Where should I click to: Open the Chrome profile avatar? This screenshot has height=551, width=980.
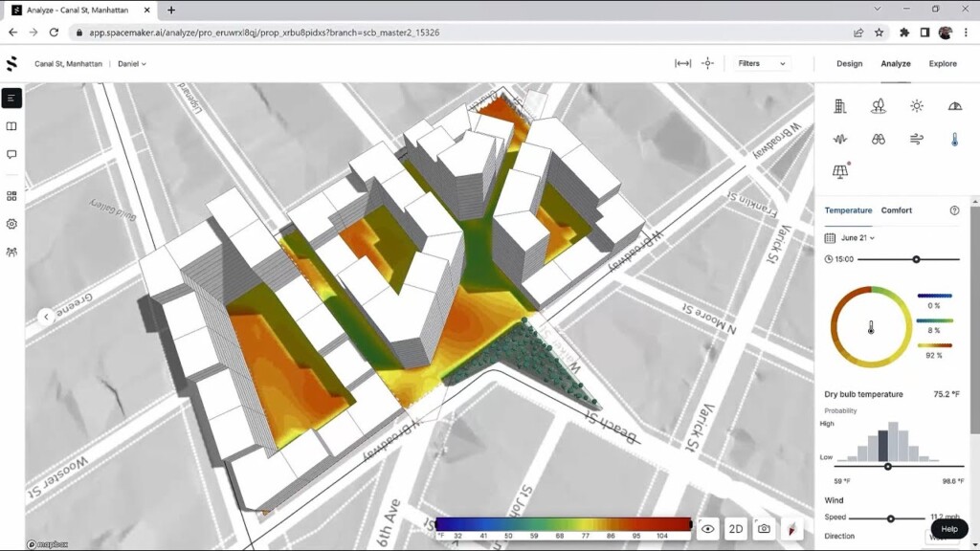pyautogui.click(x=945, y=33)
